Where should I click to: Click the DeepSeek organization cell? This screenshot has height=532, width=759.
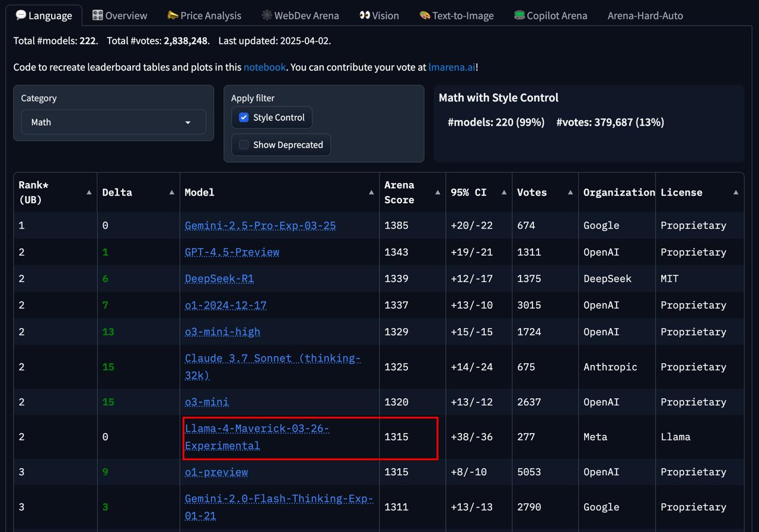[x=617, y=278]
